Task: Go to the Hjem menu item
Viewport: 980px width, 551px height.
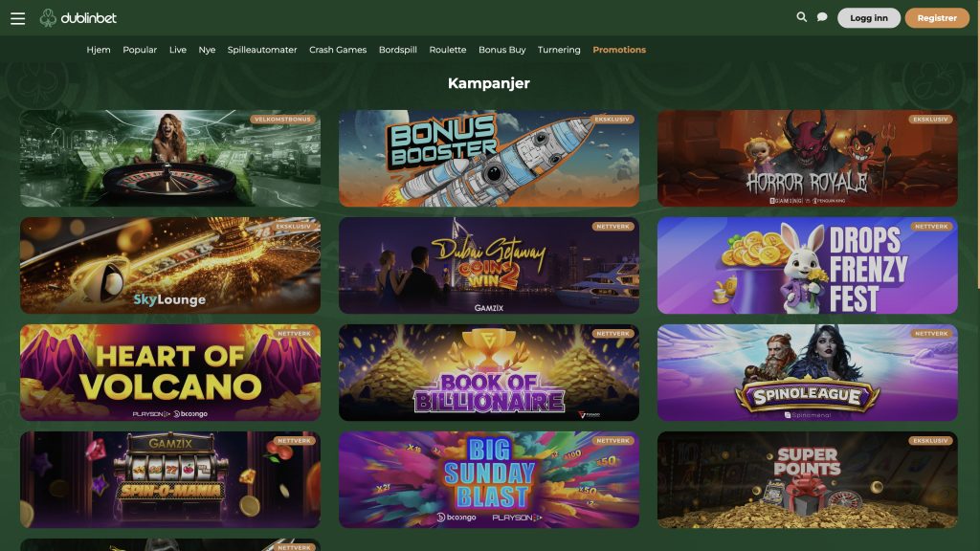Action: tap(99, 50)
